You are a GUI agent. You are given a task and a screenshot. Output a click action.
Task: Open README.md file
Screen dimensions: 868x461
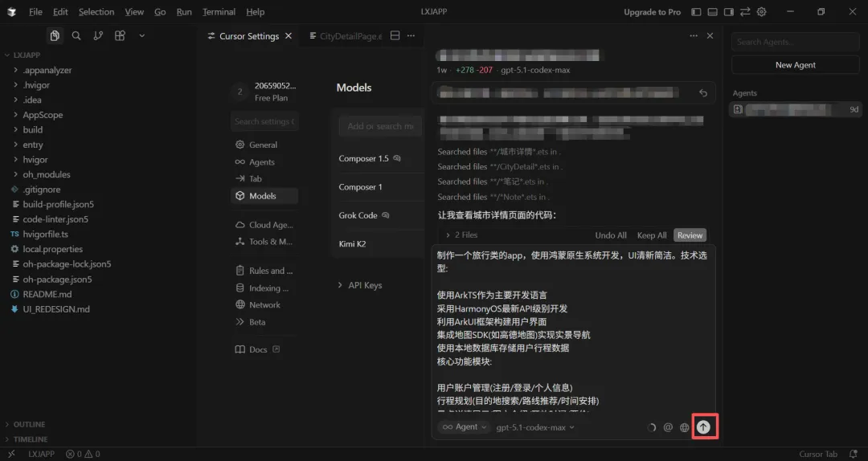pos(47,294)
